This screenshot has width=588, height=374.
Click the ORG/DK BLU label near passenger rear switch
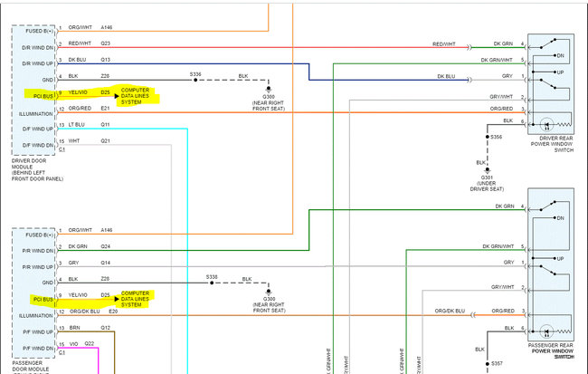point(450,311)
